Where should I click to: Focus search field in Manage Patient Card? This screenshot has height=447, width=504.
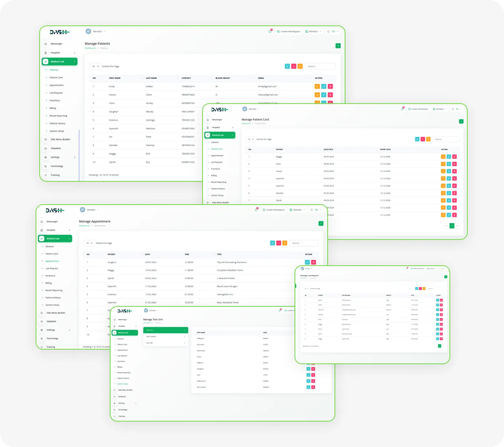click(x=446, y=139)
